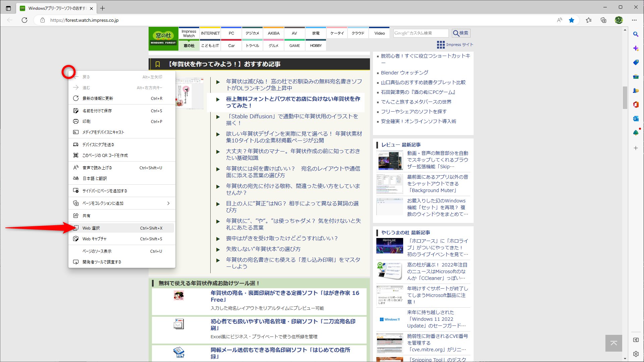Open the Blender ウォッチング link
This screenshot has width=644, height=362.
click(404, 72)
